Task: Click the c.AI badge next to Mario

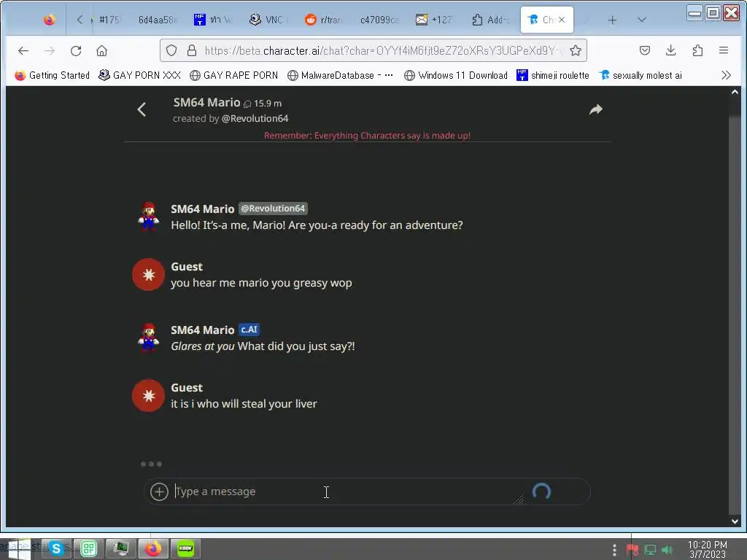Action: (249, 330)
